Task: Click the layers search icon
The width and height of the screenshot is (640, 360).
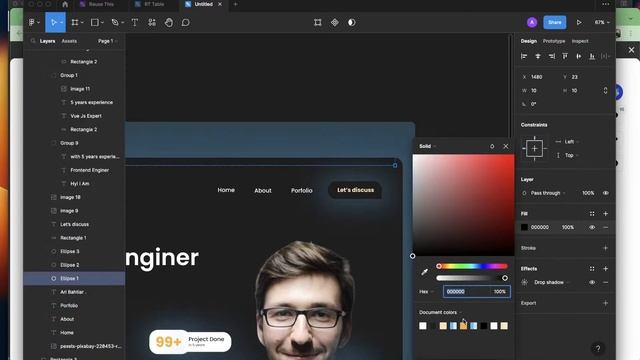Action: (33, 41)
